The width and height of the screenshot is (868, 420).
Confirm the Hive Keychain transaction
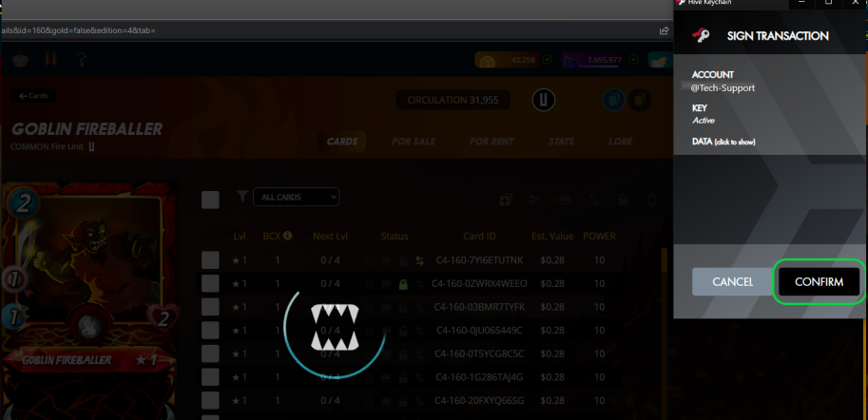tap(819, 282)
